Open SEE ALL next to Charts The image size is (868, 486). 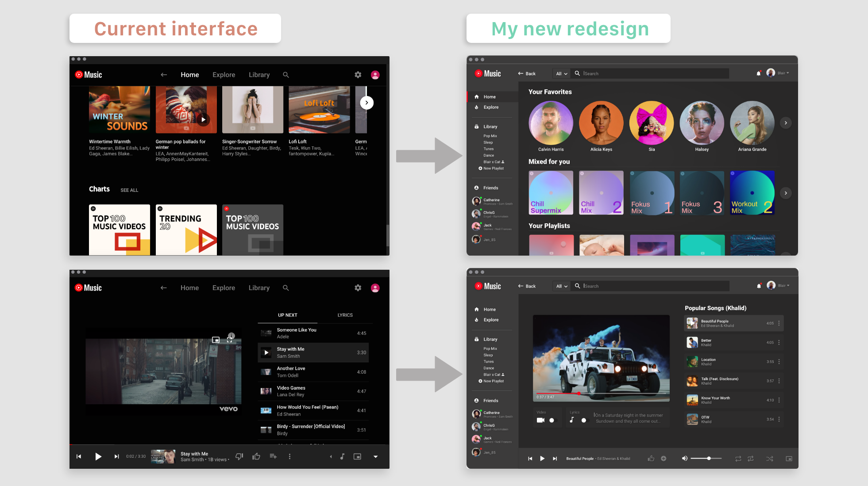click(x=129, y=190)
